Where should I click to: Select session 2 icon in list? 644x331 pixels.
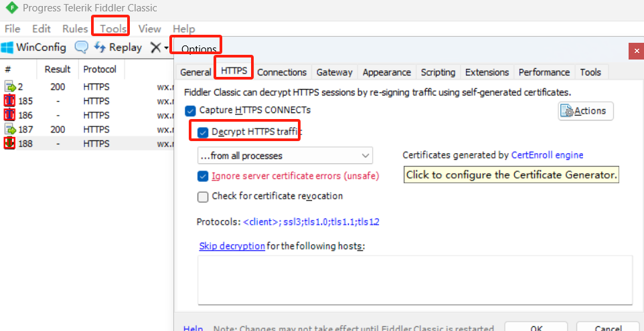click(10, 87)
